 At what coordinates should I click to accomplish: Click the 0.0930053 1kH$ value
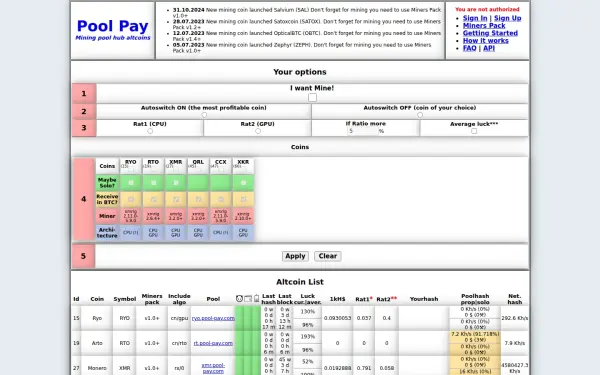coord(337,318)
